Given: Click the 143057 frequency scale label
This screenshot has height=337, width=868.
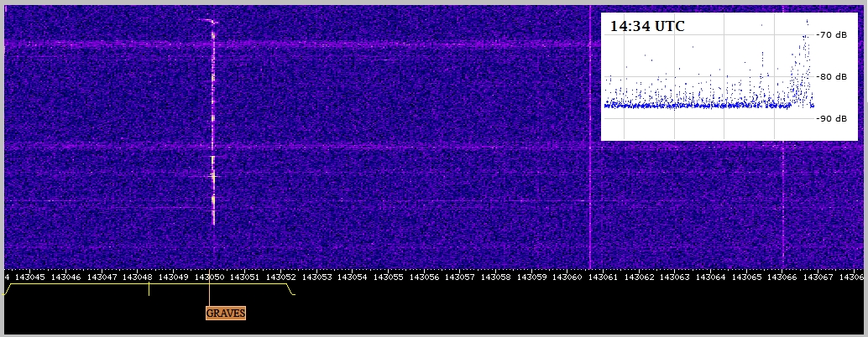Looking at the screenshot, I should click(461, 277).
